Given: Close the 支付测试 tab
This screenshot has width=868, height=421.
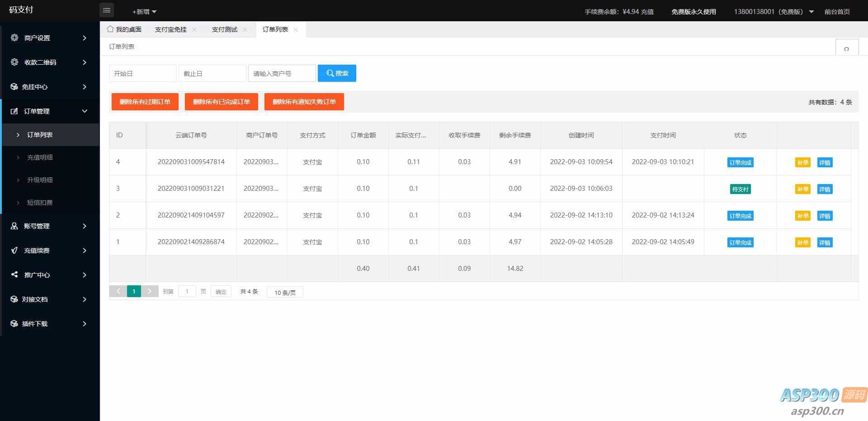Looking at the screenshot, I should (x=245, y=30).
